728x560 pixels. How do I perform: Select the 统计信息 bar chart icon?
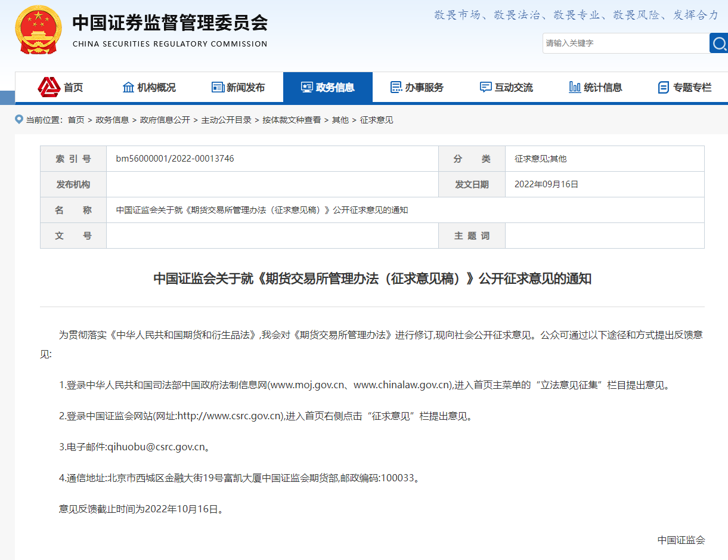(x=574, y=87)
